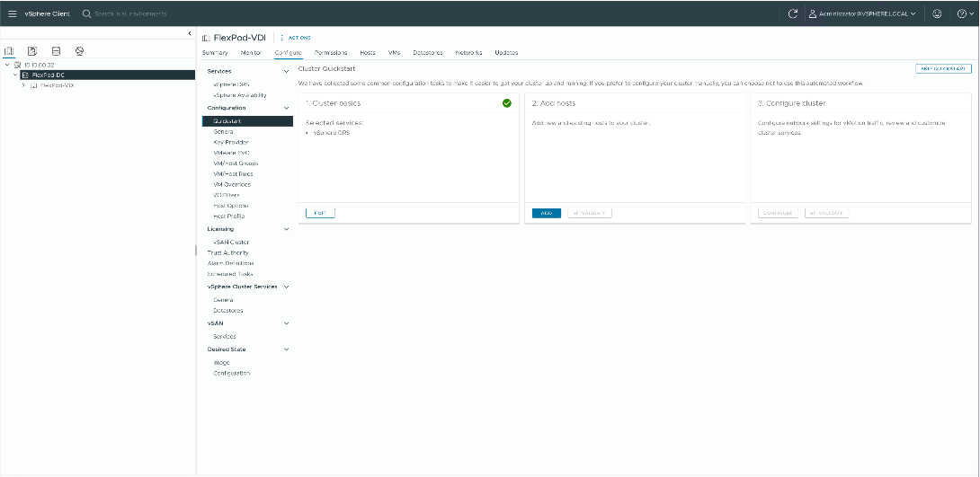Image resolution: width=980 pixels, height=477 pixels.
Task: Expand the FlexPod-VDI cluster tree node
Action: coord(23,85)
